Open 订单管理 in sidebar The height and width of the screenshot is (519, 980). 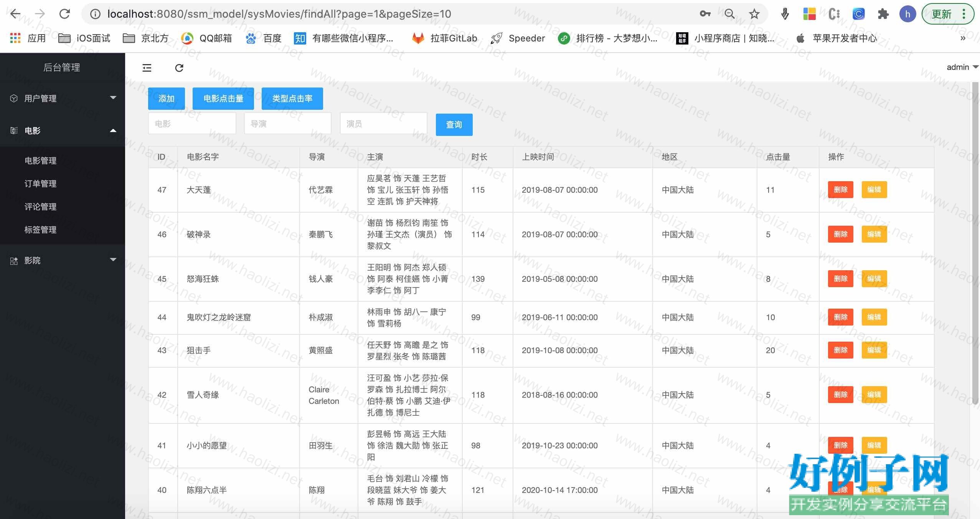point(41,183)
